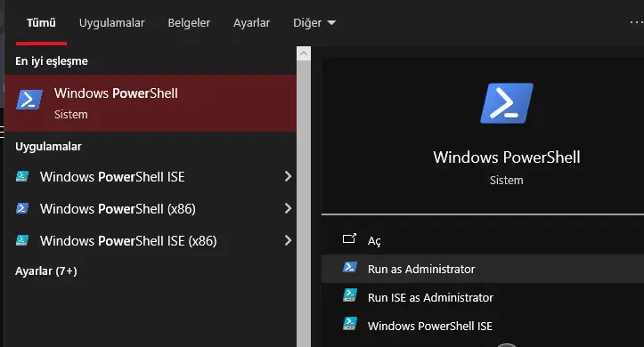Screen dimensions: 644x347
Task: Open Windows PowerShell (x86) result
Action: [x=118, y=209]
